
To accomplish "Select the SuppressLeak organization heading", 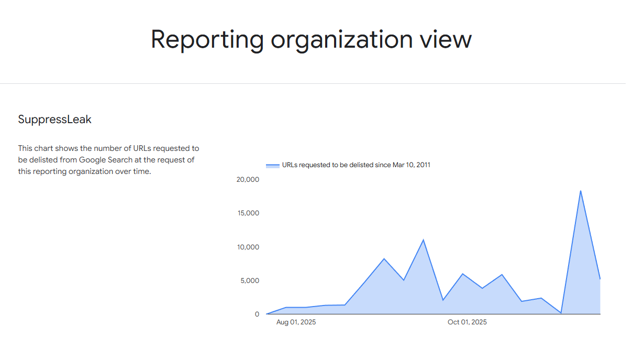I will 54,119.
